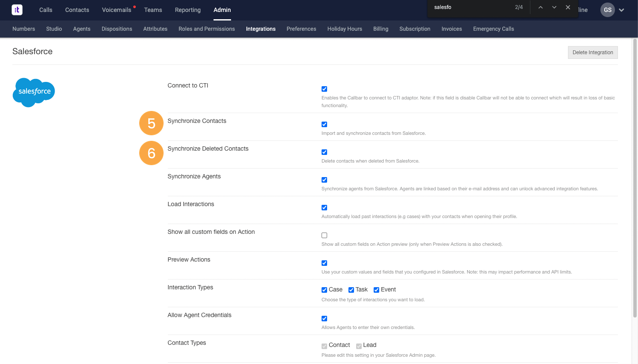Viewport: 638px width, 364px height.
Task: Toggle Allow Agent Credentials checkbox
Action: [x=325, y=319]
